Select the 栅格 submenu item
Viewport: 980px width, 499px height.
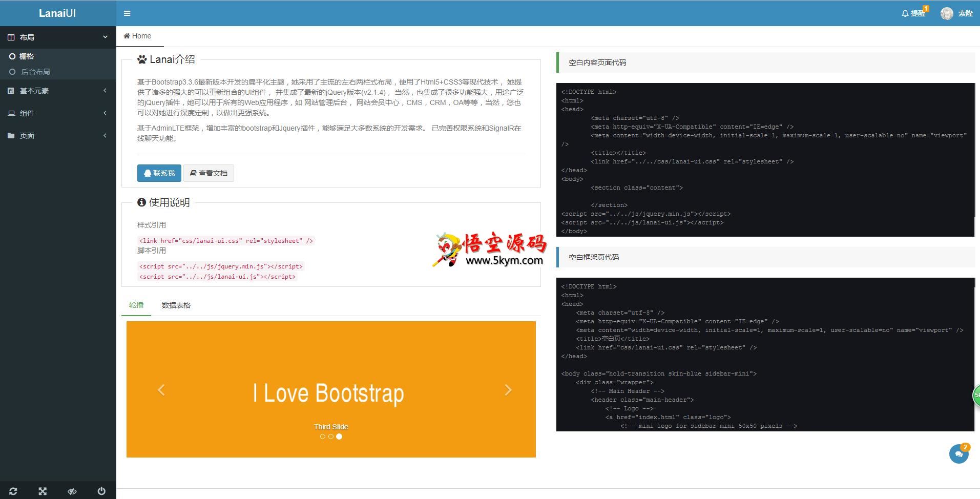coord(58,56)
